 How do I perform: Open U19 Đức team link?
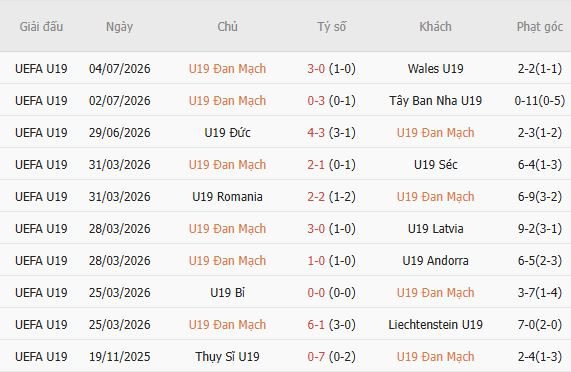(227, 132)
